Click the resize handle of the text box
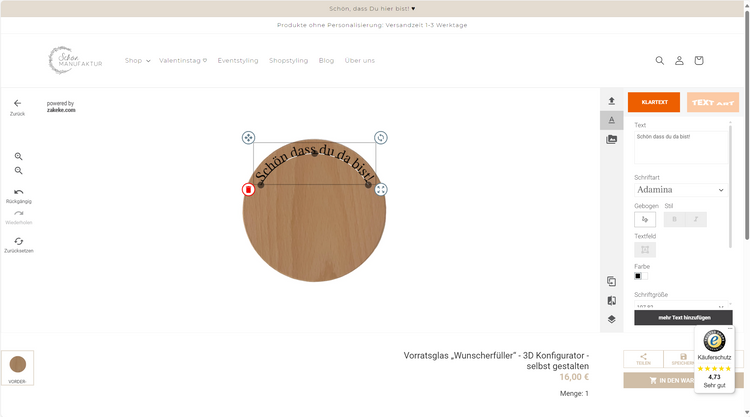 tap(381, 189)
